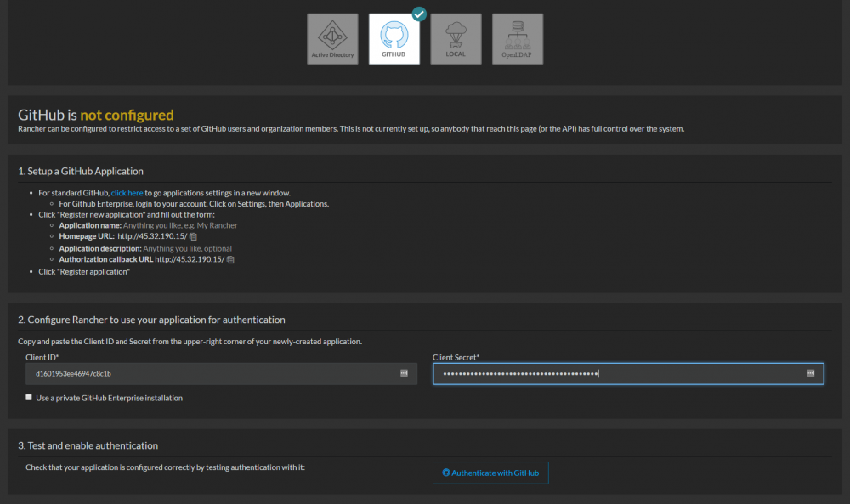Enable private GitHub Enterprise installation checkbox
This screenshot has width=850, height=504.
coord(29,397)
